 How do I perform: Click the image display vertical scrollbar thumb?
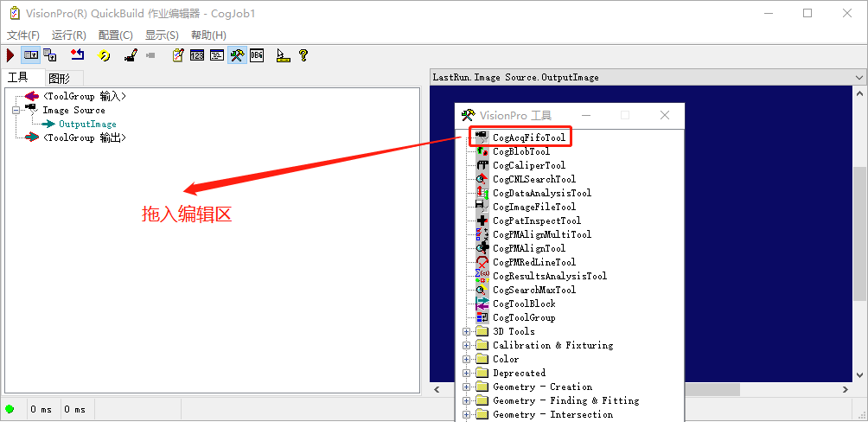tap(859, 233)
